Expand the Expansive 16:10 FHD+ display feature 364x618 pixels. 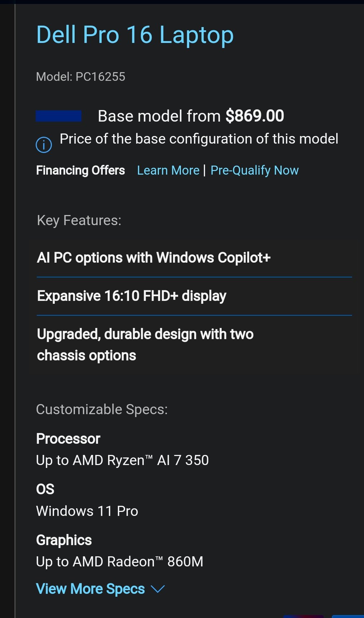pos(194,296)
